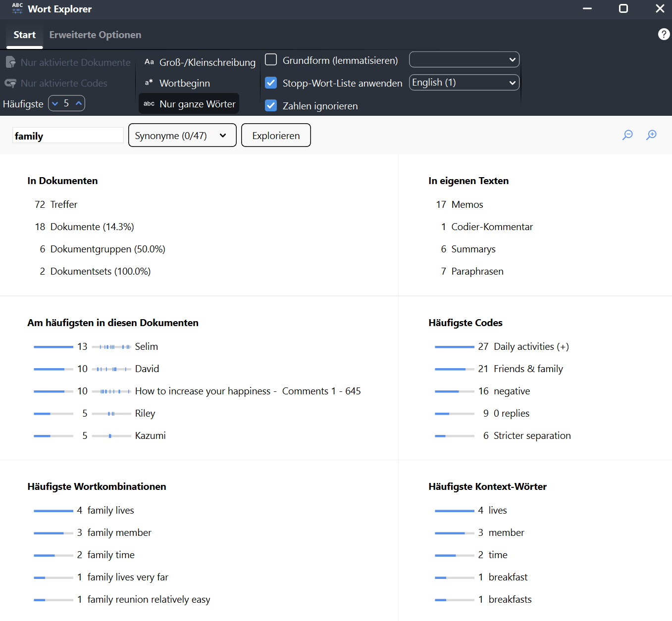Click the zoom out magnifier icon
The width and height of the screenshot is (672, 621).
[x=627, y=135]
